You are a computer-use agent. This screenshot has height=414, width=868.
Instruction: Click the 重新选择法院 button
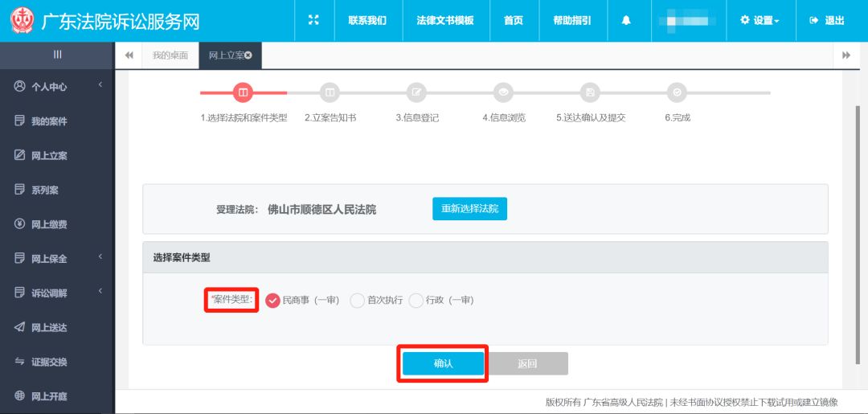470,209
